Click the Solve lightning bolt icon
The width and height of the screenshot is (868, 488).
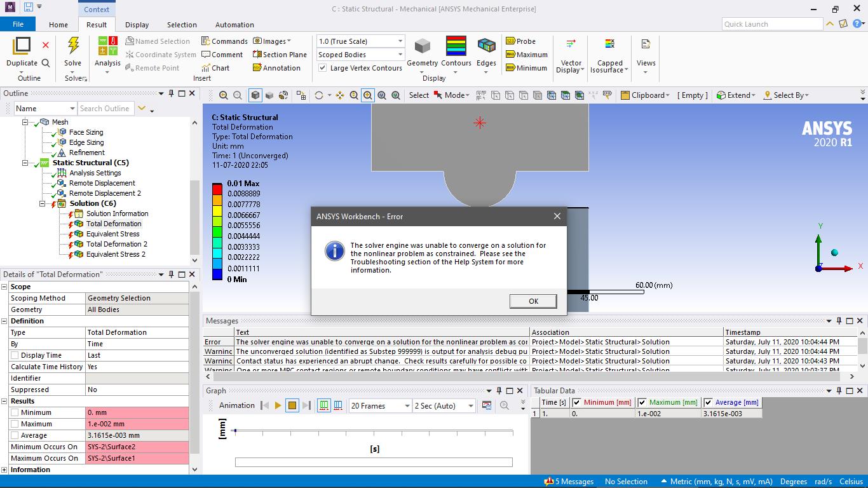point(73,46)
